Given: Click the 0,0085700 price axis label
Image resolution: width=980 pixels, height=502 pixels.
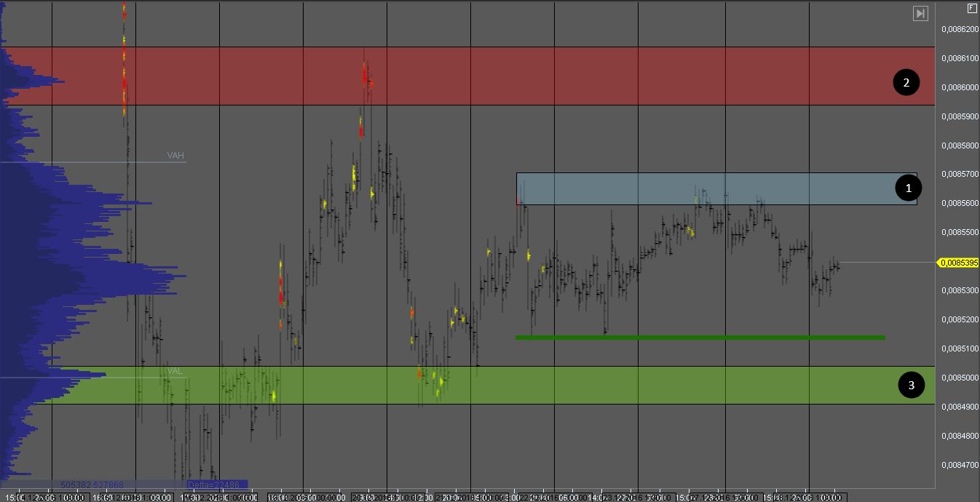Looking at the screenshot, I should click(x=959, y=175).
